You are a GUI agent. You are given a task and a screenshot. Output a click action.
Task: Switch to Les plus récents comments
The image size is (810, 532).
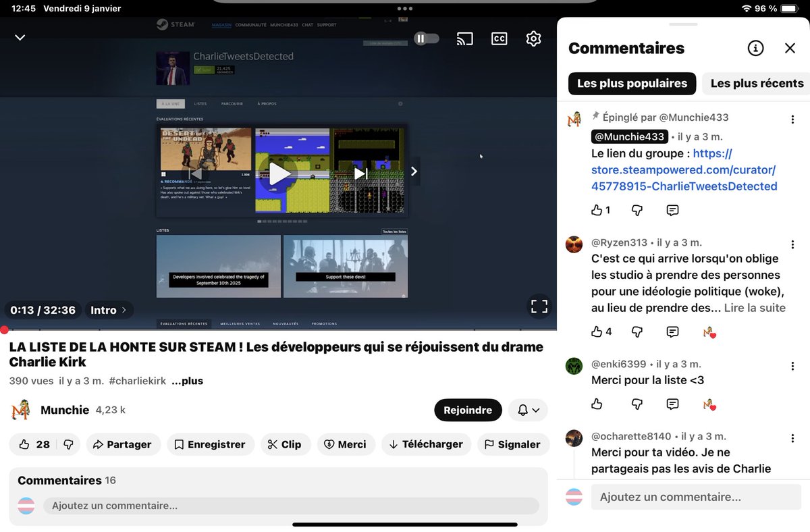755,83
